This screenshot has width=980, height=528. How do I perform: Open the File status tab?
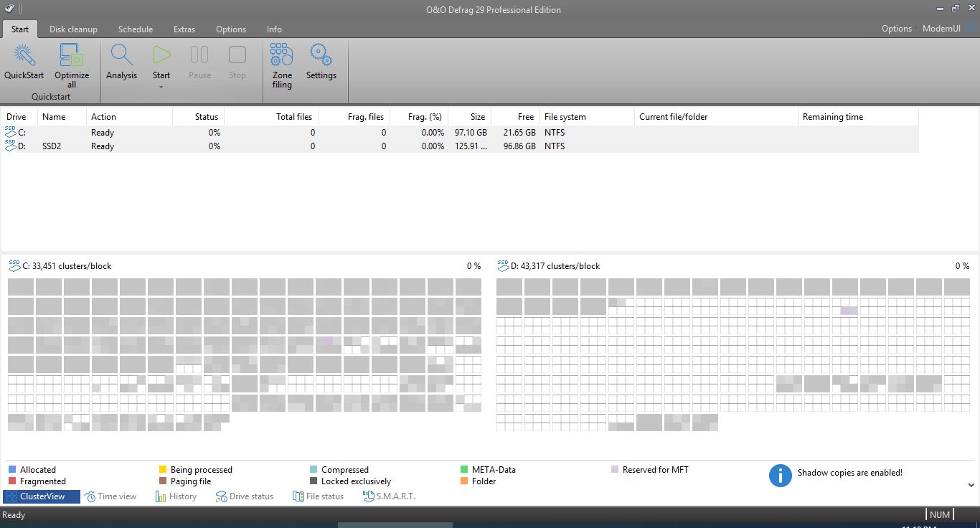(x=318, y=496)
